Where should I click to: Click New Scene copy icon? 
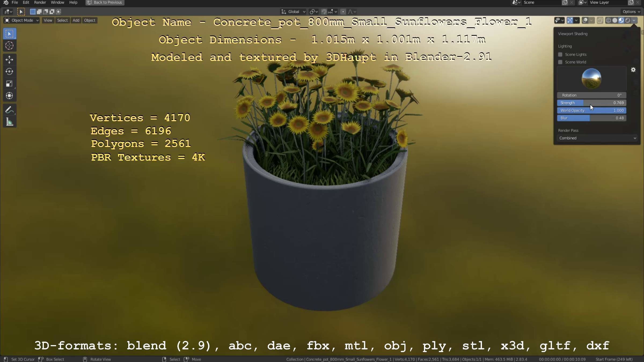coord(565,2)
